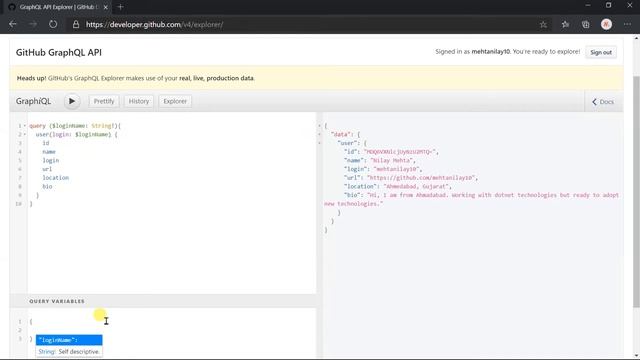The width and height of the screenshot is (640, 360).
Task: Minimize the browser window
Action: [588, 5]
